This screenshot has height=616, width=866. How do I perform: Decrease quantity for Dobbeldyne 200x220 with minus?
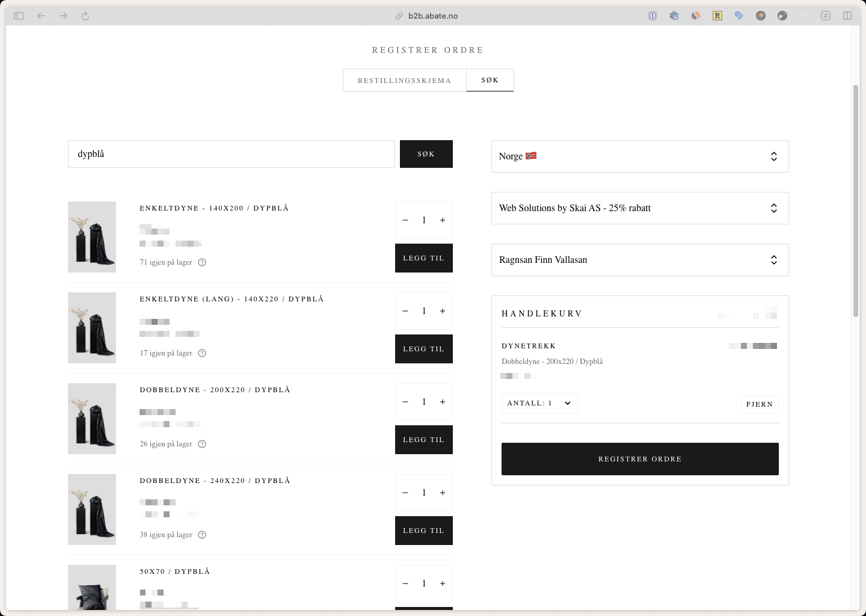click(405, 402)
